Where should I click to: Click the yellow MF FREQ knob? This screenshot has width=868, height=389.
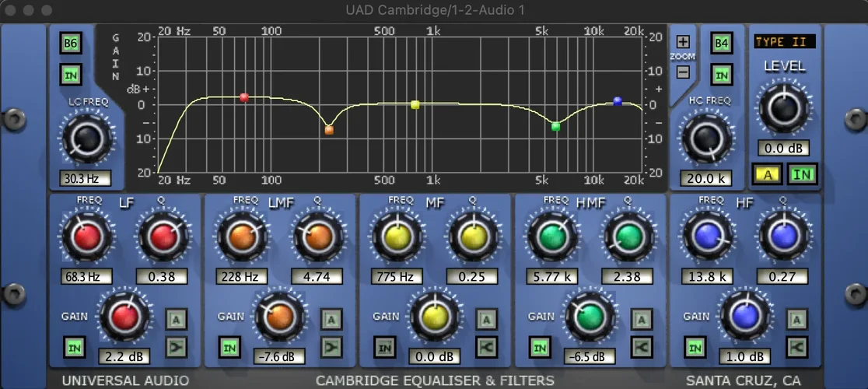[397, 237]
